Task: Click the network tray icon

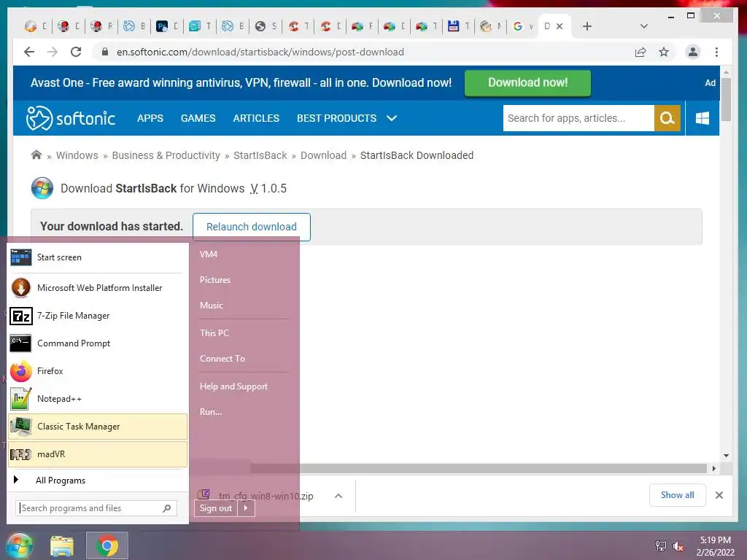Action: click(661, 546)
